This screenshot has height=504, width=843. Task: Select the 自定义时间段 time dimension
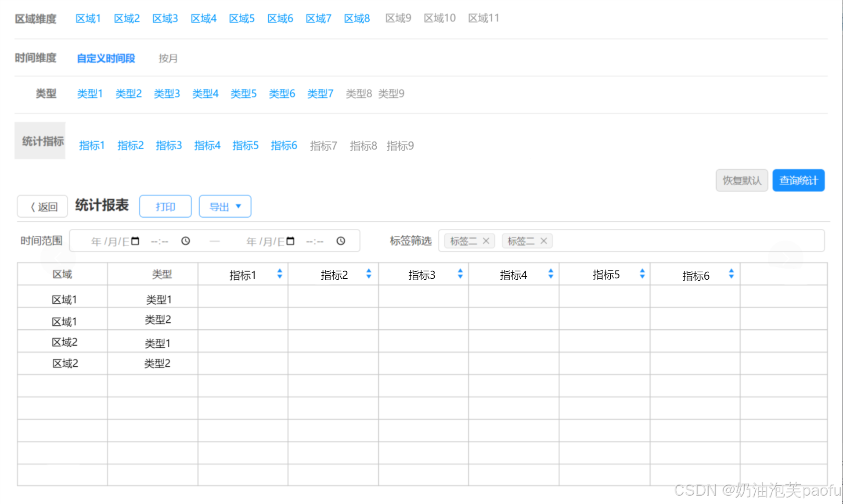click(x=106, y=58)
